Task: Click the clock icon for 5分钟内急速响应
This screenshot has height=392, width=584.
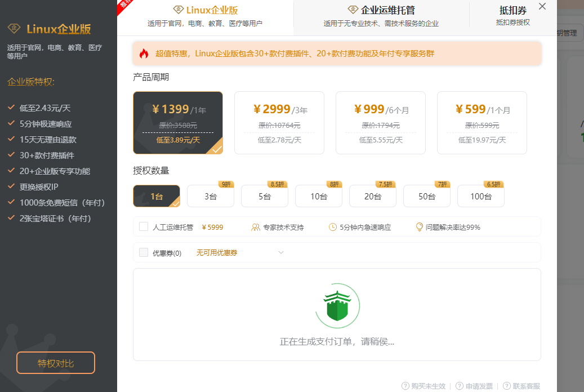Action: tap(333, 228)
